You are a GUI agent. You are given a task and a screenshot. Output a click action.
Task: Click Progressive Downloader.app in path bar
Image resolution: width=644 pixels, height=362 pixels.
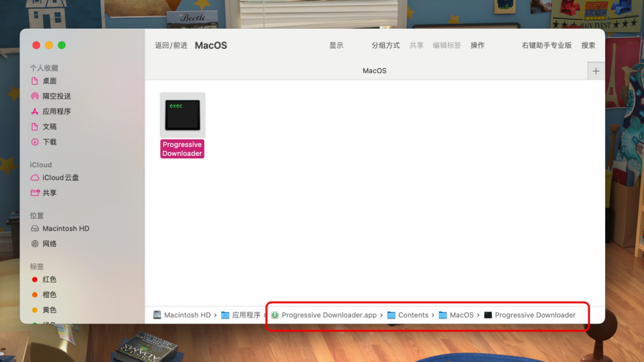pos(328,315)
